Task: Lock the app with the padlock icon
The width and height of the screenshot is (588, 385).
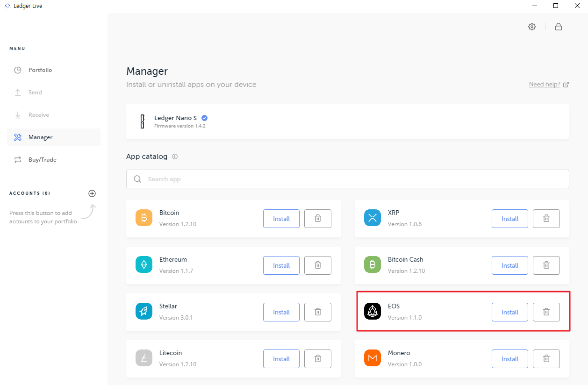Action: [x=559, y=27]
